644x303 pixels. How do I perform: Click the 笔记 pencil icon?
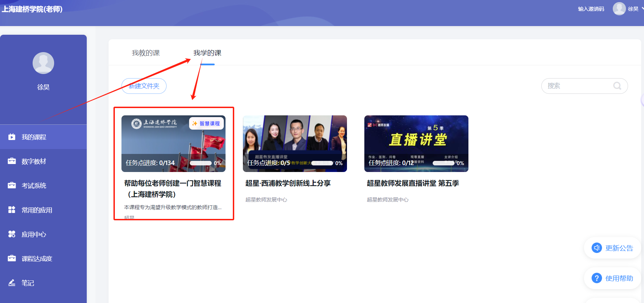[12, 283]
